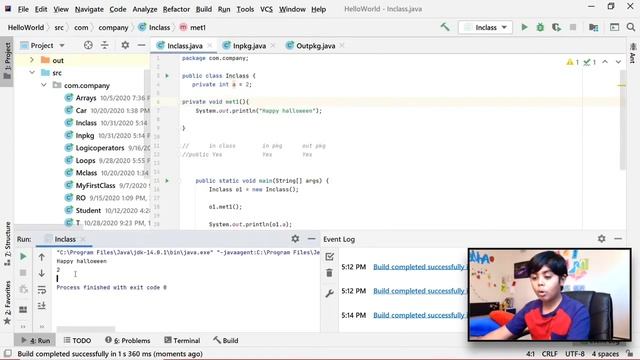Open the Inclass run configuration dropdown

click(x=485, y=27)
